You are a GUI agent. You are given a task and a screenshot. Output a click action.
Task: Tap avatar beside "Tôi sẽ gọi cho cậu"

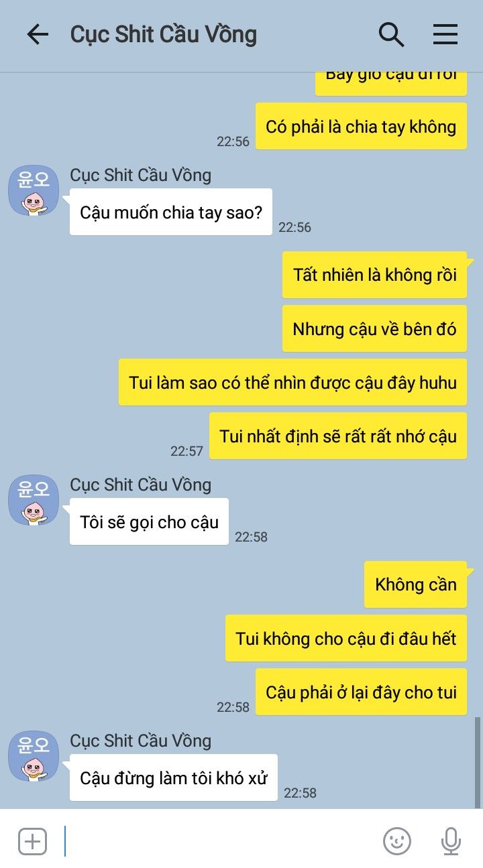(x=34, y=500)
